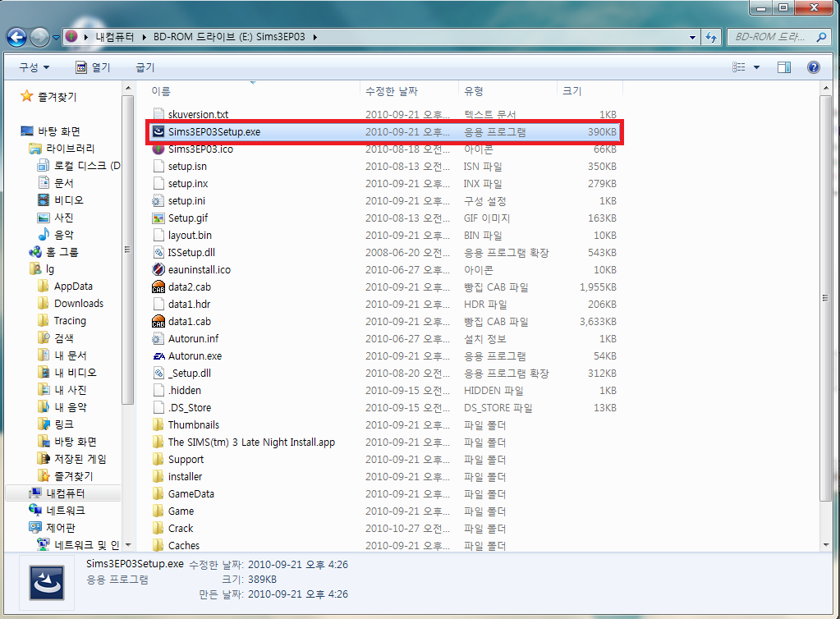Select 내컴퓨터 in the navigation pane
This screenshot has width=840, height=619.
tap(57, 493)
